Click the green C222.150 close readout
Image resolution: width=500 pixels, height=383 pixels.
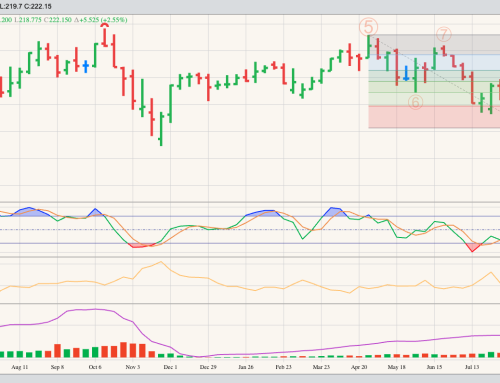pyautogui.click(x=58, y=20)
